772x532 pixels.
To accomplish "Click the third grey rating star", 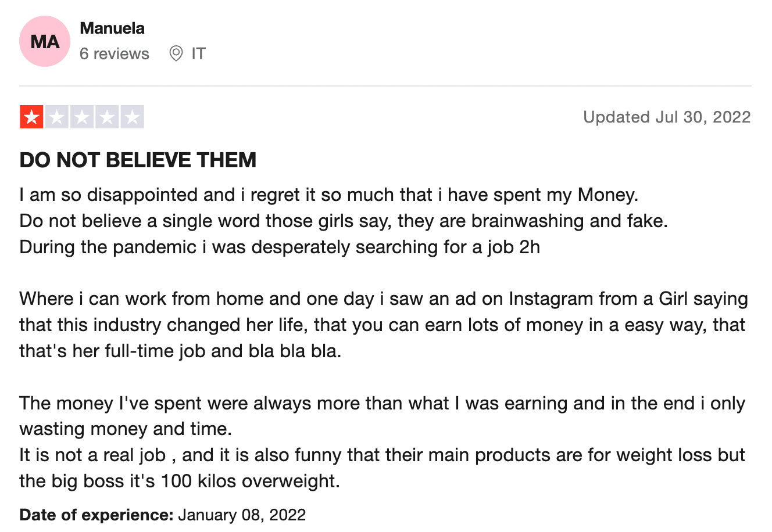I will (x=82, y=117).
